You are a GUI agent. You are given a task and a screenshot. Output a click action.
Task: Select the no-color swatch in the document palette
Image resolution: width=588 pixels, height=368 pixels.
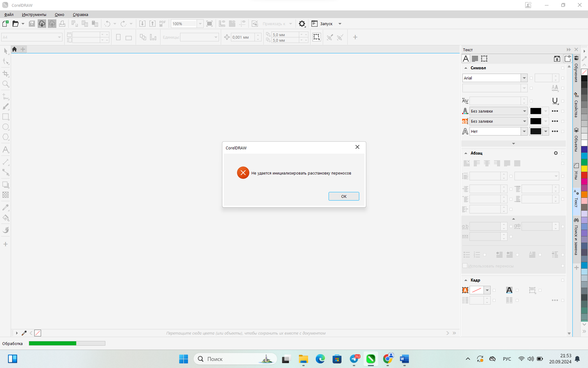pos(38,333)
